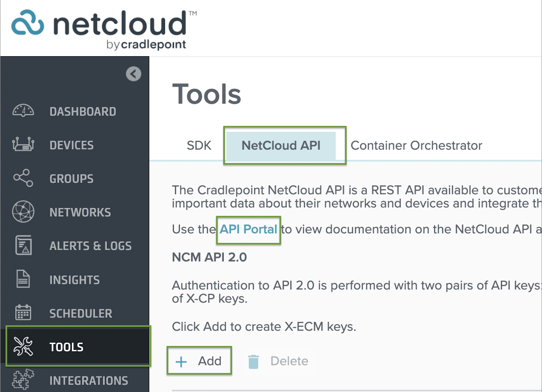Screen dimensions: 542x392
Task: Click the Groups share-nodes icon
Action: pyautogui.click(x=23, y=178)
